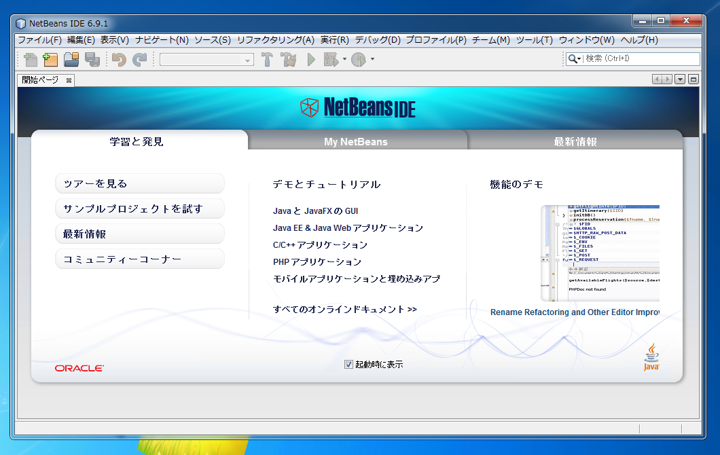This screenshot has width=720, height=455.
Task: Click the NetBeans IDE banner logo
Action: 358,107
